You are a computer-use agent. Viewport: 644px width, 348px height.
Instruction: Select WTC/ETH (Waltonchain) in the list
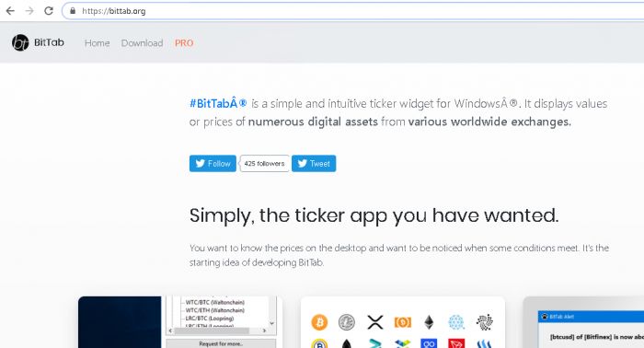214,310
